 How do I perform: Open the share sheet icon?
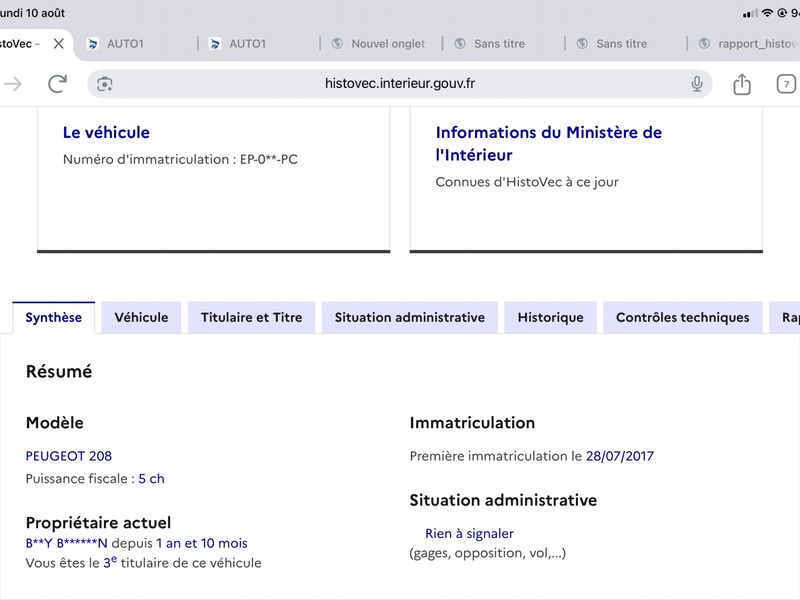point(742,84)
